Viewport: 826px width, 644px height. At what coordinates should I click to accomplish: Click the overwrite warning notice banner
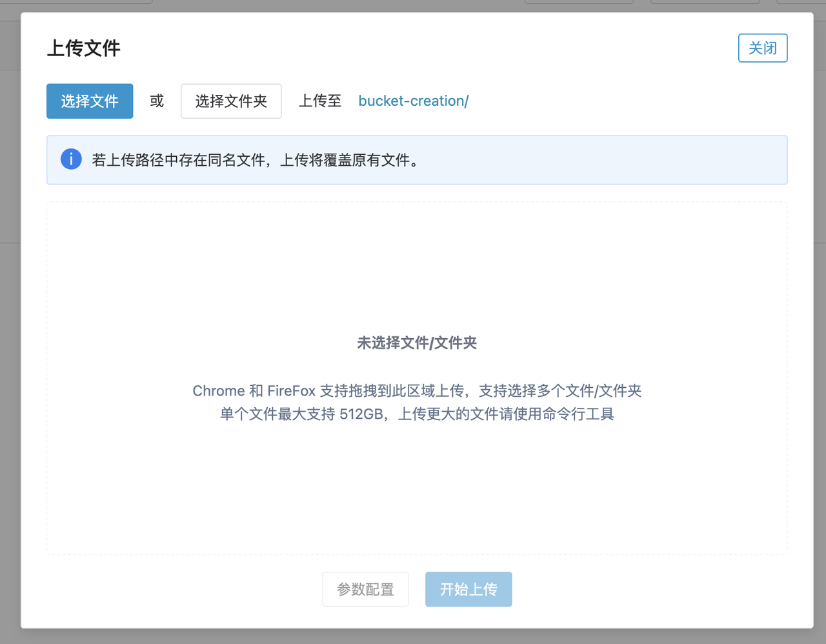(417, 159)
